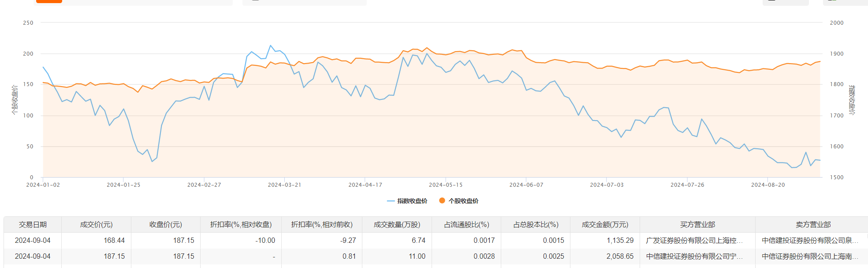The image size is (868, 268).
Task: Open buyer 广发证券股份有限公司上海 branch entry
Action: point(694,241)
